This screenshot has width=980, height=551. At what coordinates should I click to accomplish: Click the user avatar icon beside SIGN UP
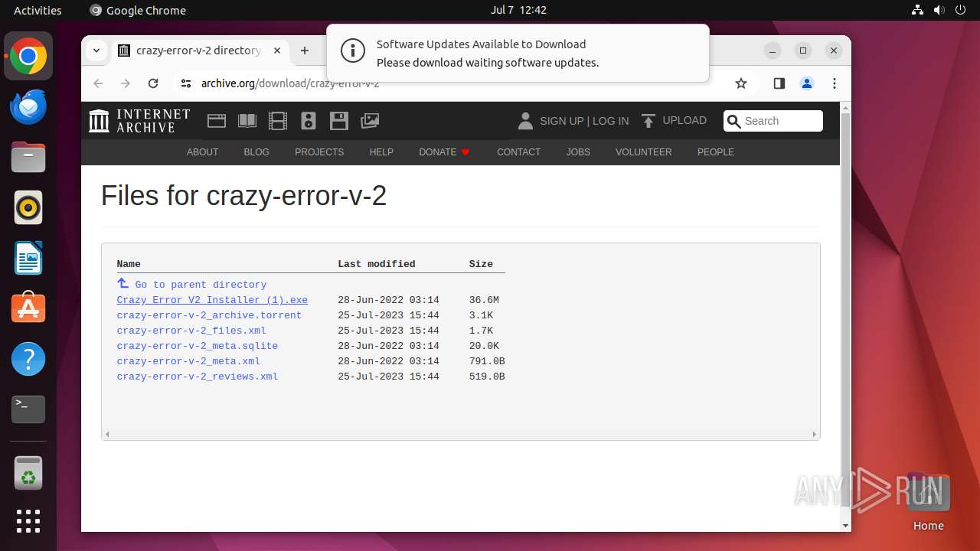(x=525, y=121)
